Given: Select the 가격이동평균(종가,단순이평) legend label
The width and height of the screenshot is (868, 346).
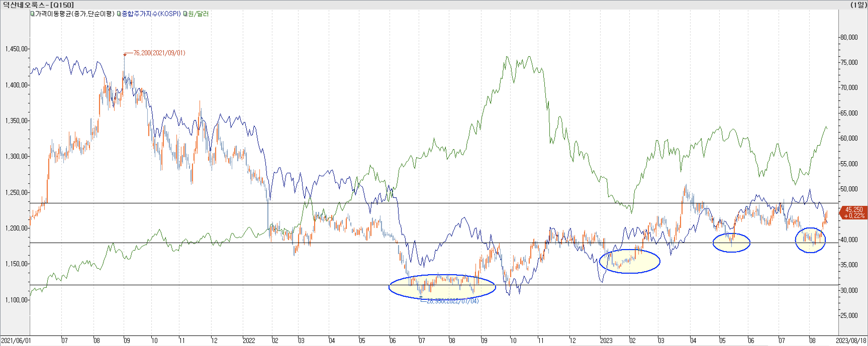Looking at the screenshot, I should click(75, 14).
